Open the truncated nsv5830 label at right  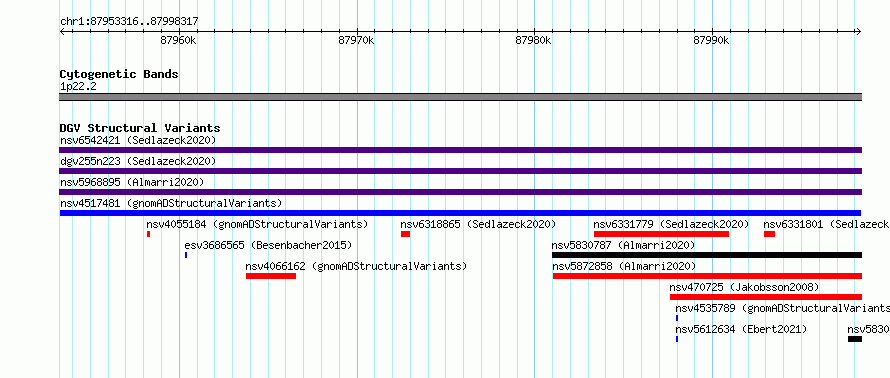coord(868,329)
